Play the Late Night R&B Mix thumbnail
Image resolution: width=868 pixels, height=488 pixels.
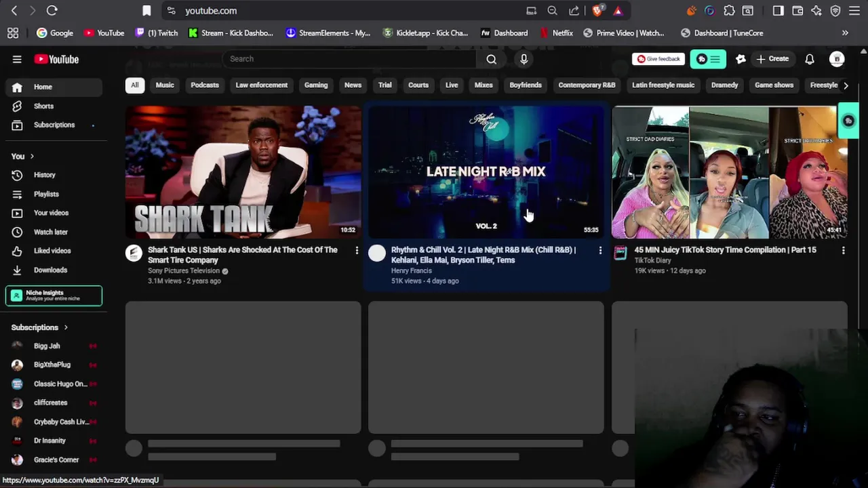(x=486, y=171)
